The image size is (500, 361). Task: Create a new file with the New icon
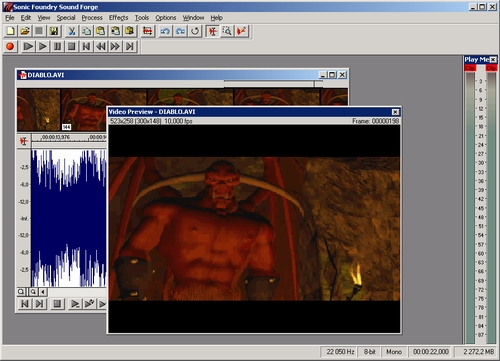pos(10,31)
